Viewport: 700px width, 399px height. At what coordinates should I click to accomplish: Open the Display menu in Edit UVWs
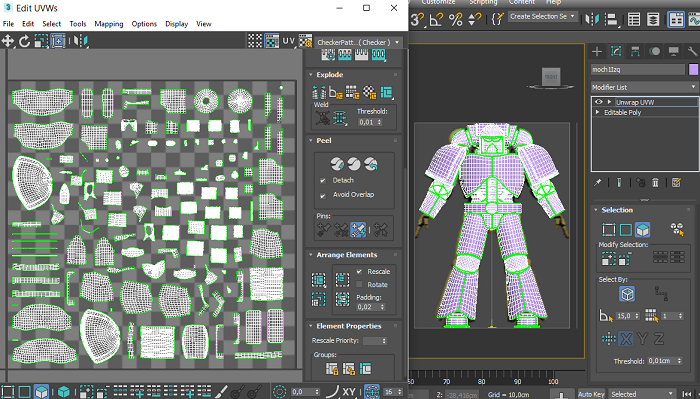pyautogui.click(x=176, y=24)
